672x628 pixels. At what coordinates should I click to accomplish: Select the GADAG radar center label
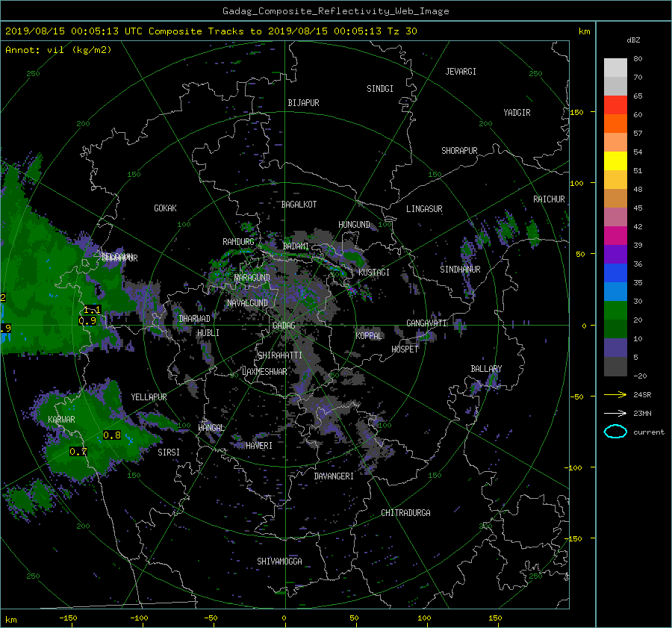point(284,326)
